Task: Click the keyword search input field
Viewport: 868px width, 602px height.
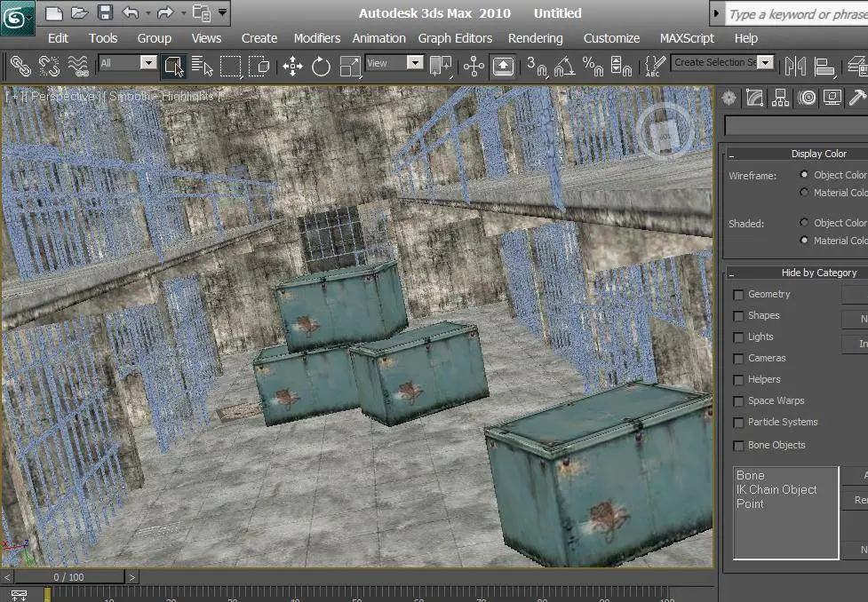Action: 796,14
